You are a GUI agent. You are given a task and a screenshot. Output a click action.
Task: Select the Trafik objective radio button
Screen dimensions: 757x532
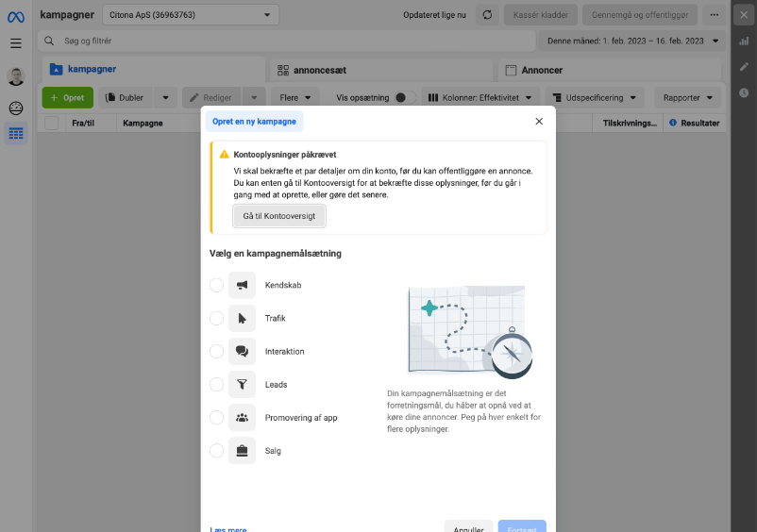click(x=217, y=318)
